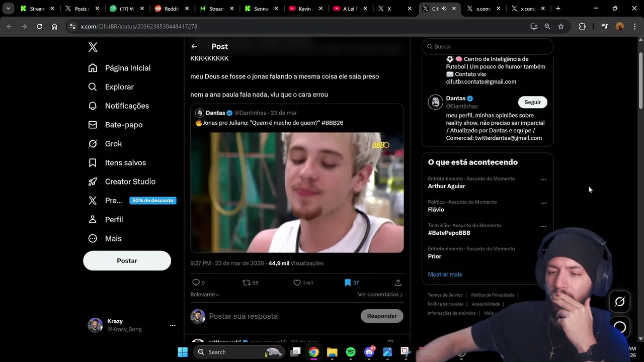
Task: Follow Dantas with Seguir button
Action: (532, 102)
